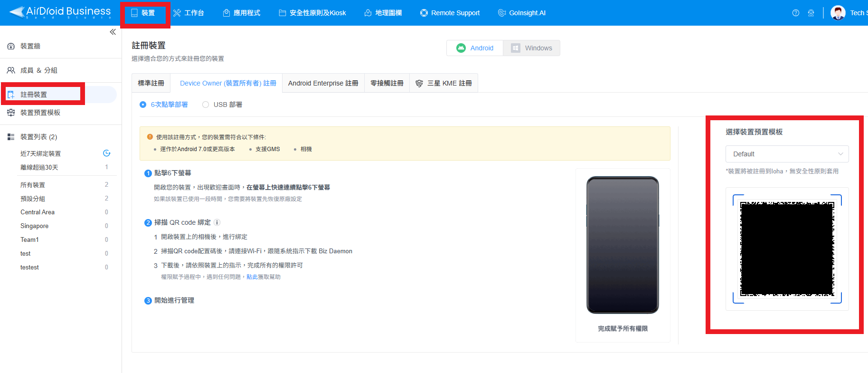Click the 裝置牆 dashboard icon
This screenshot has width=868, height=373.
[x=11, y=46]
